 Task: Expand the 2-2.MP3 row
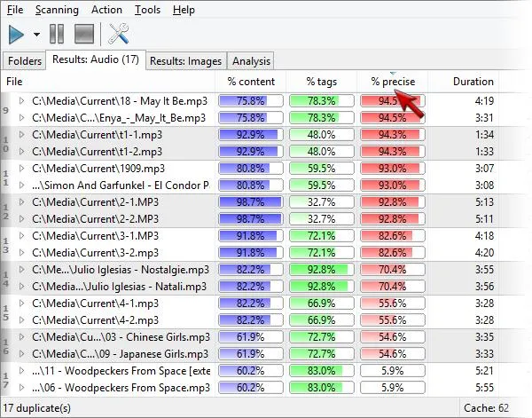[x=21, y=219]
